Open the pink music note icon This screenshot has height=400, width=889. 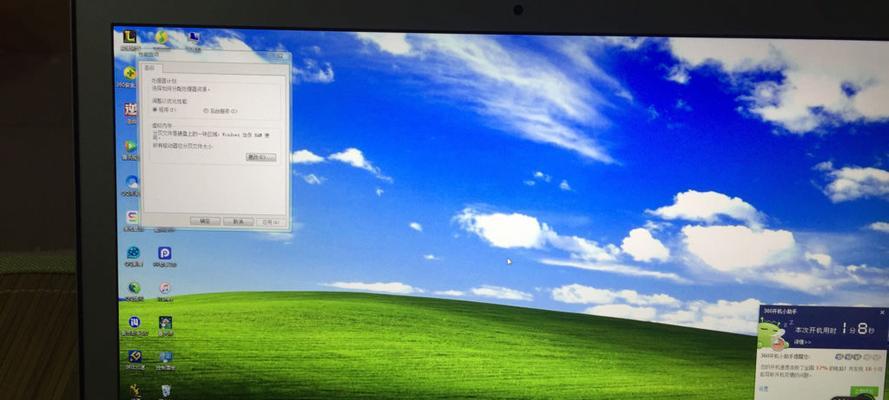[x=165, y=288]
